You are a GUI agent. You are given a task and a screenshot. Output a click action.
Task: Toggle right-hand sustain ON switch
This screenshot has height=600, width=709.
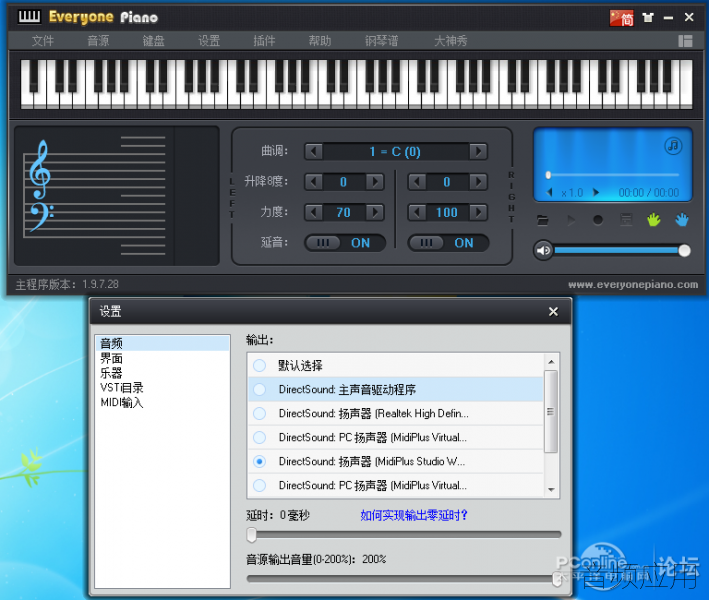click(448, 243)
